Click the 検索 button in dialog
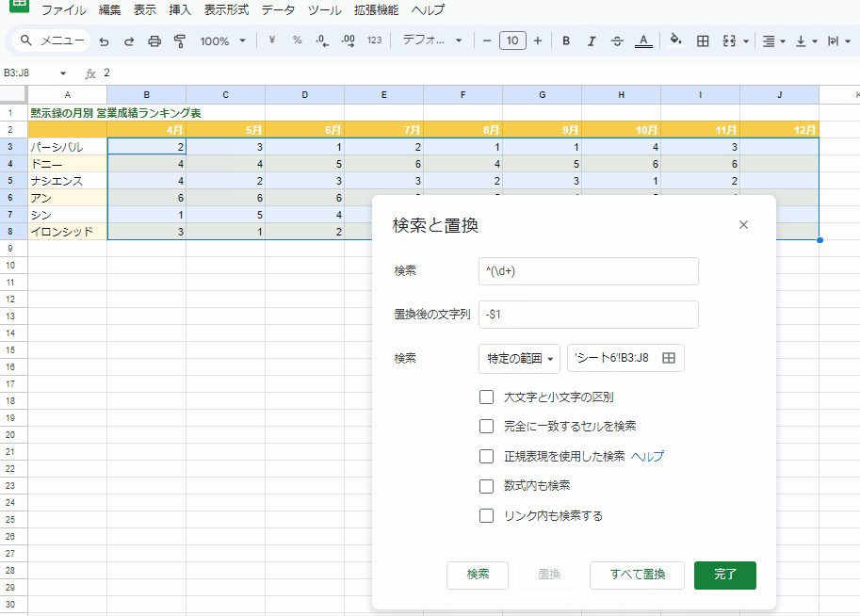860x616 pixels. (x=478, y=575)
